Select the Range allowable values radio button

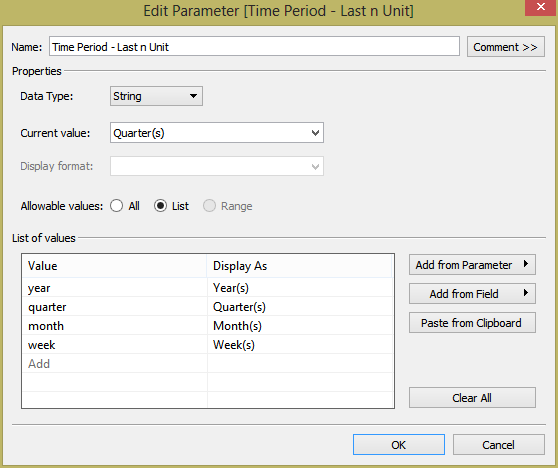click(x=209, y=206)
